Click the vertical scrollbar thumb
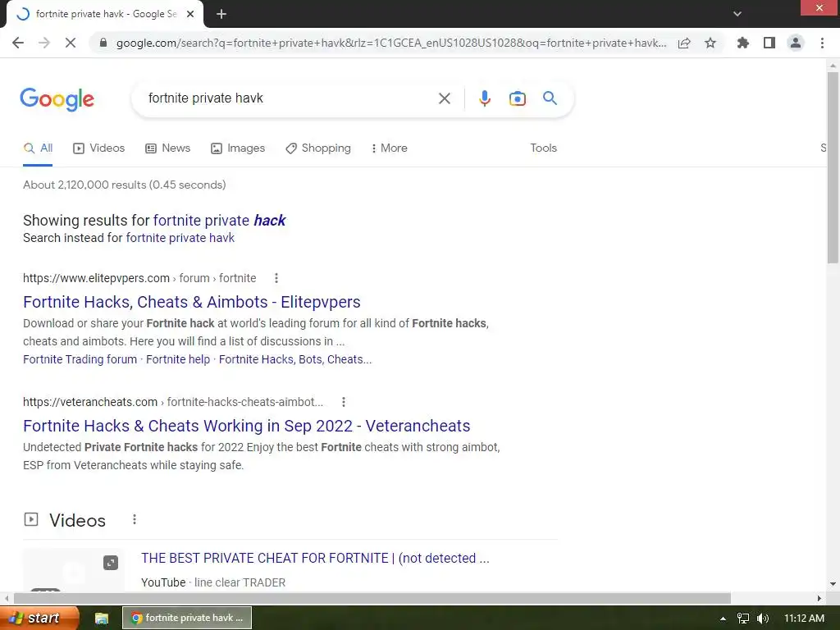Screen dimensions: 840x630 [x=833, y=167]
